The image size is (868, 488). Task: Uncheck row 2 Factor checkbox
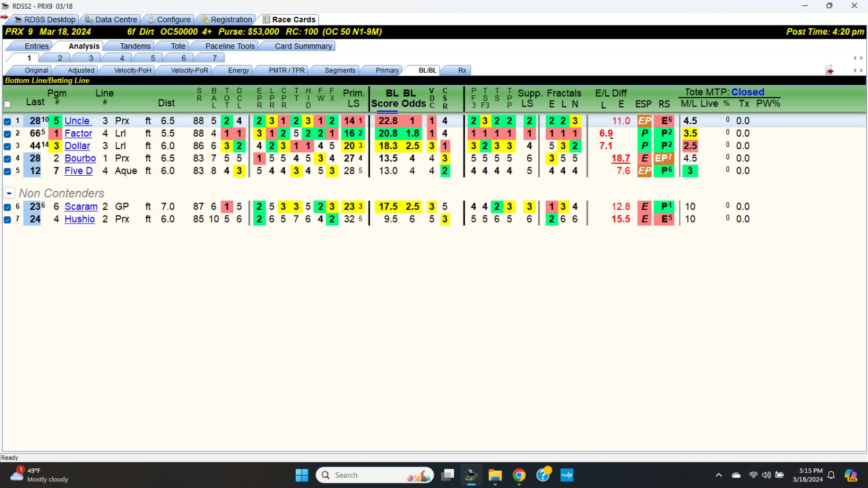pos(8,134)
